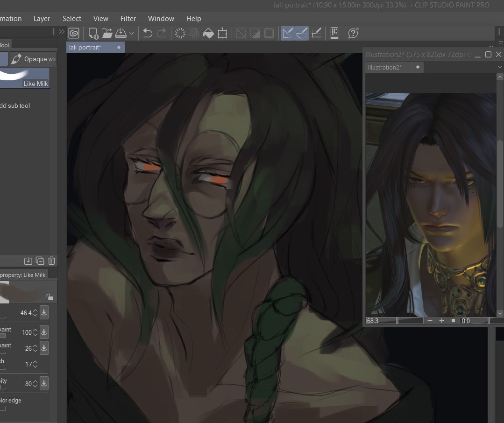Screen dimensions: 504x423
Task: Open the Filter menu
Action: [128, 19]
